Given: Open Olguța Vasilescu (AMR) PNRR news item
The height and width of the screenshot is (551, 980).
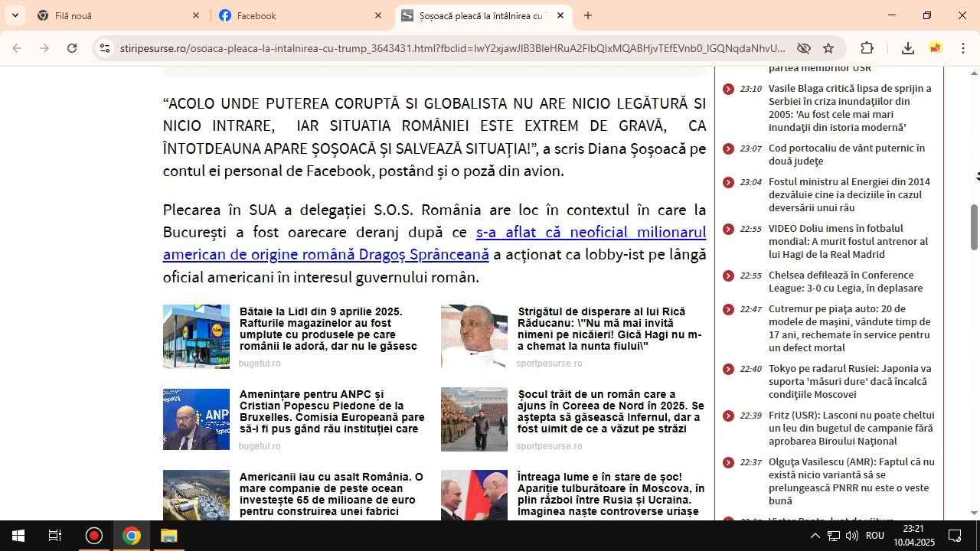Looking at the screenshot, I should tap(851, 481).
